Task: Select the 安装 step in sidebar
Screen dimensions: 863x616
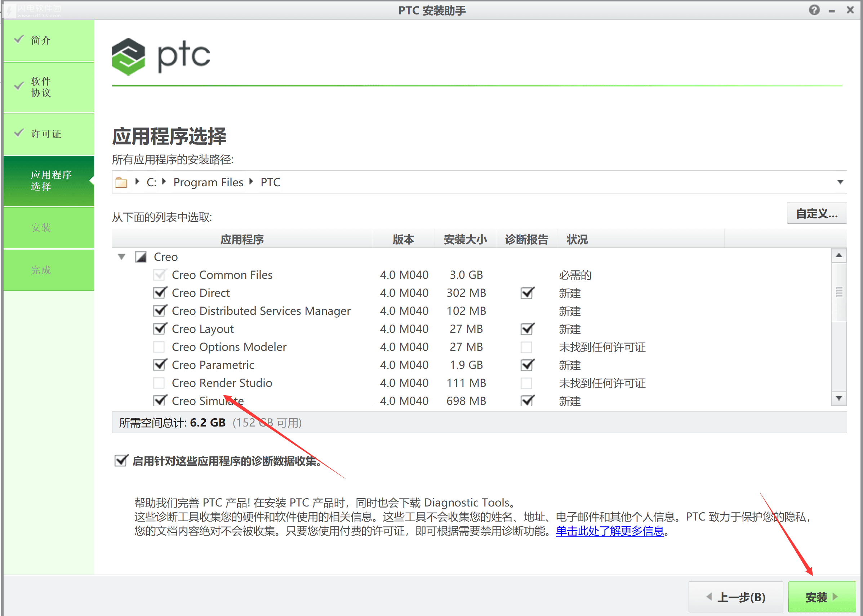Action: (x=49, y=228)
